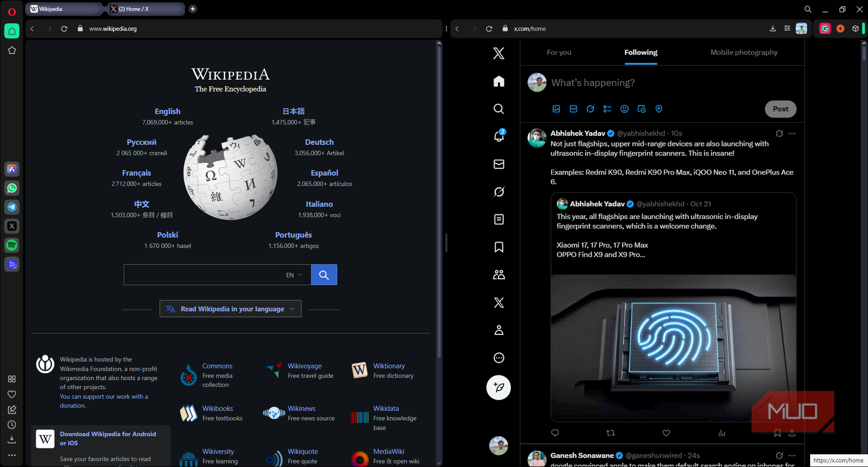Image resolution: width=868 pixels, height=467 pixels.
Task: Open EN language dropdown in Wikipedia search
Action: pyautogui.click(x=294, y=275)
